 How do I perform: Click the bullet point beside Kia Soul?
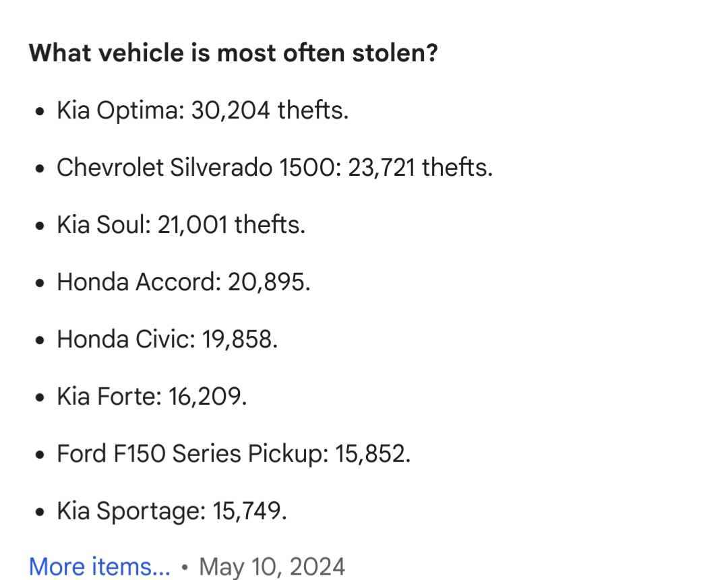click(x=41, y=226)
